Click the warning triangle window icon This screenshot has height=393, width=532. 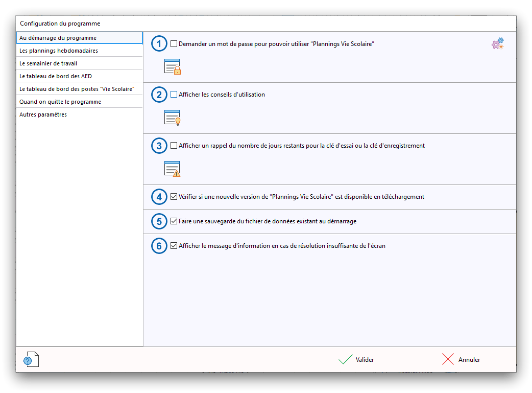click(x=173, y=169)
